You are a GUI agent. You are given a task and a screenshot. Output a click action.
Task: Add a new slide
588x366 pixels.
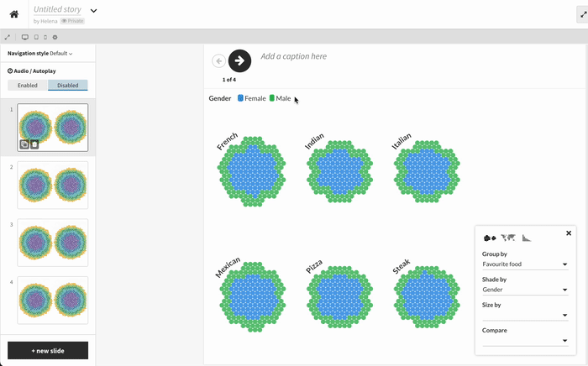point(48,350)
